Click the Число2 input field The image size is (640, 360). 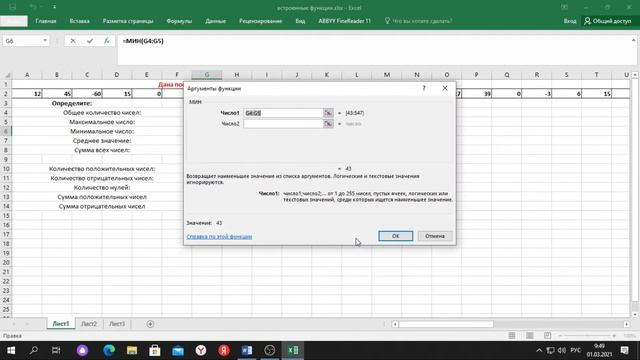[283, 124]
